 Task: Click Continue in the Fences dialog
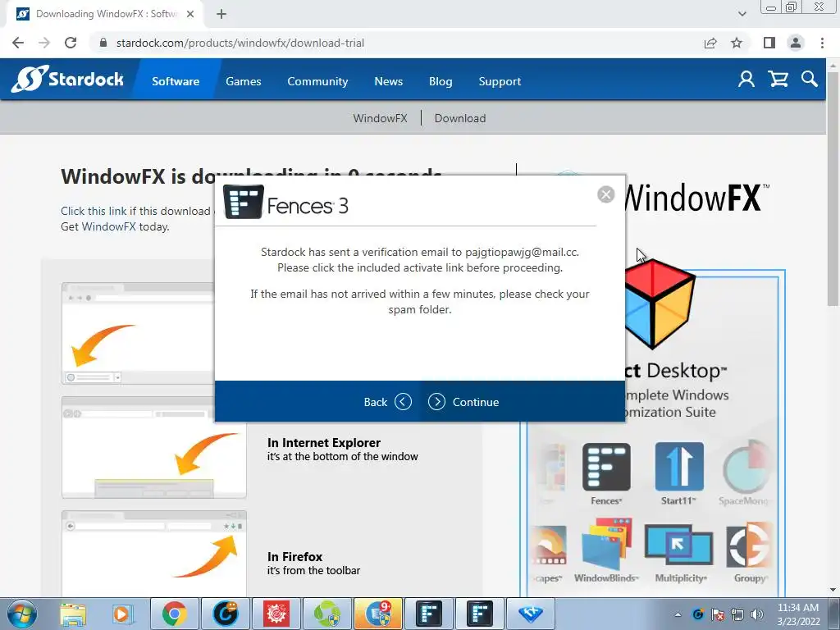(464, 402)
